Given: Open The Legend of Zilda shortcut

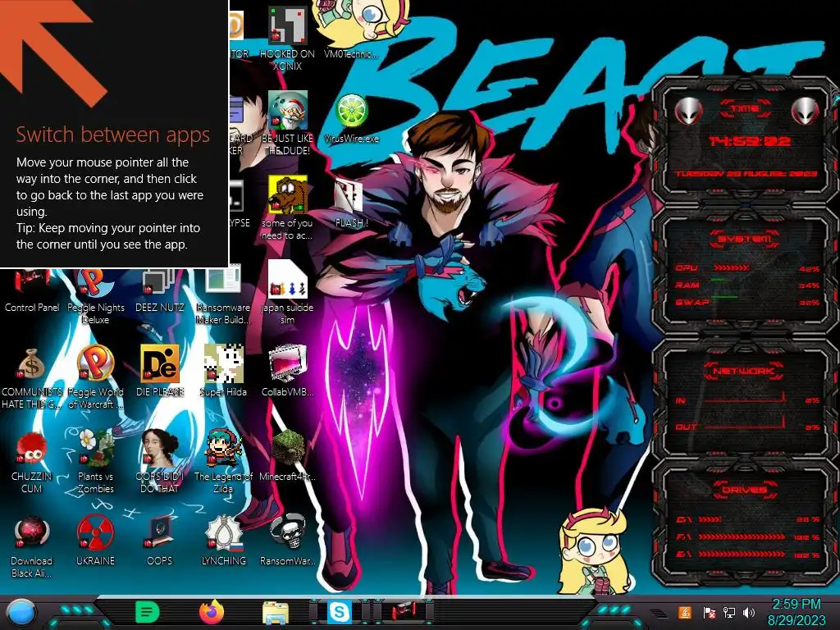Looking at the screenshot, I should (223, 448).
